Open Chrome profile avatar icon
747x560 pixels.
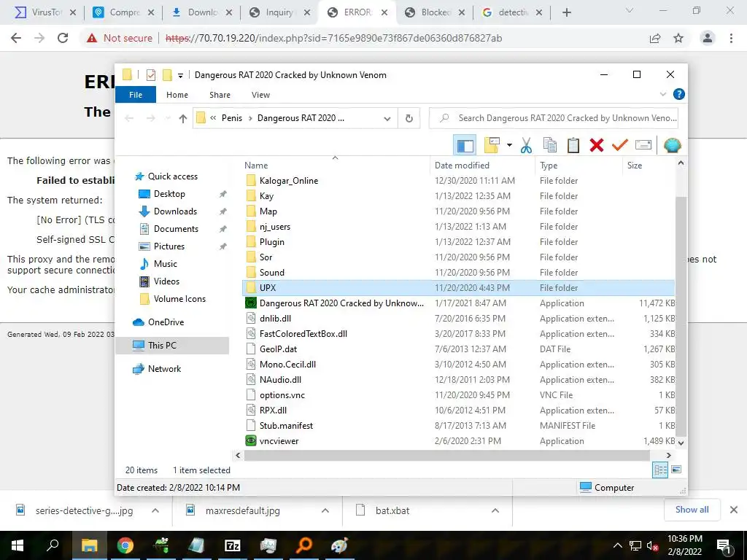708,38
